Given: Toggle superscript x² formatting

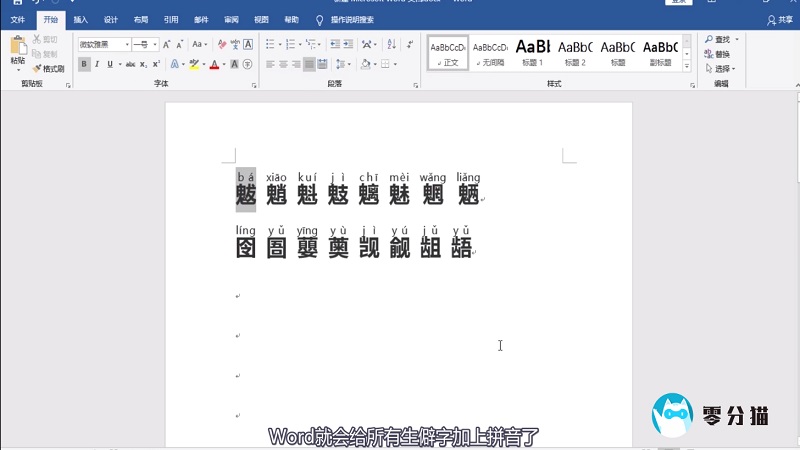Looking at the screenshot, I should (x=156, y=64).
